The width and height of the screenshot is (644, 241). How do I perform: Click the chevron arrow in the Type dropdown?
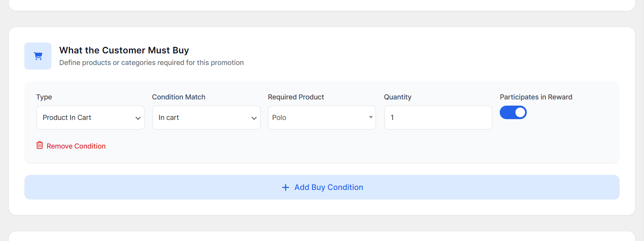pyautogui.click(x=138, y=118)
